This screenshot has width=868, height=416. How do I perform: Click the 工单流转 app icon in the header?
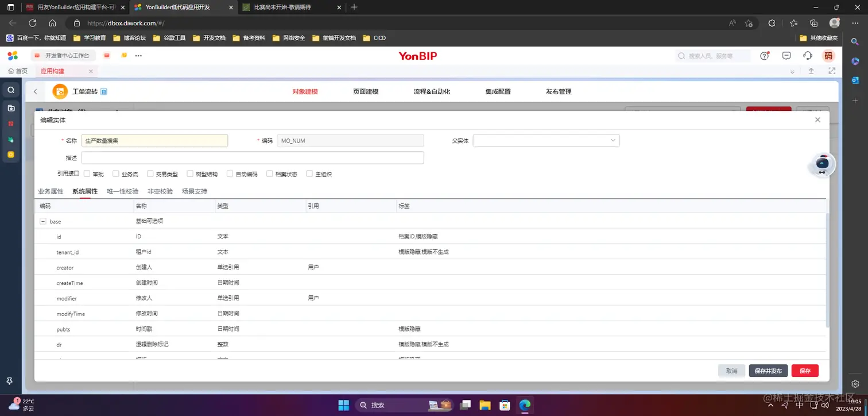[x=60, y=91]
